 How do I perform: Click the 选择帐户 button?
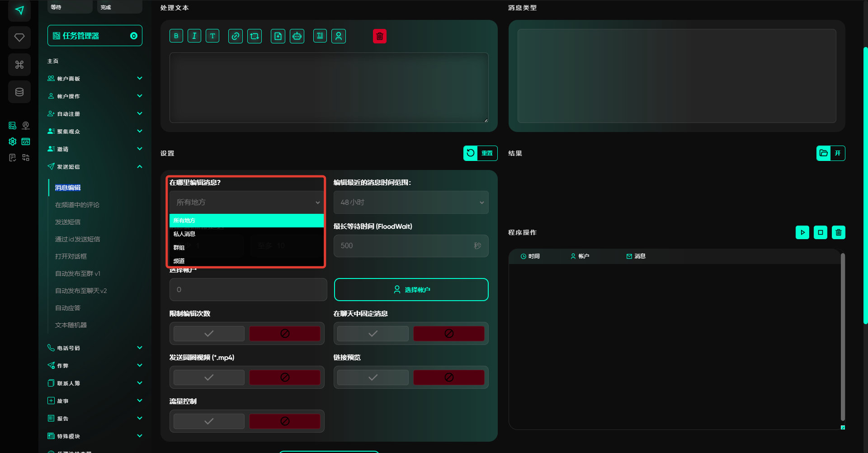411,290
